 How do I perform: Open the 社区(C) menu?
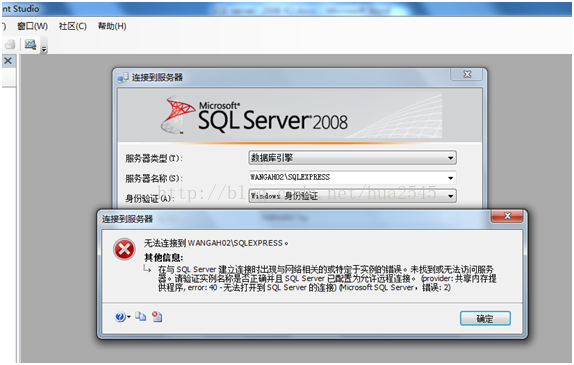pyautogui.click(x=72, y=26)
